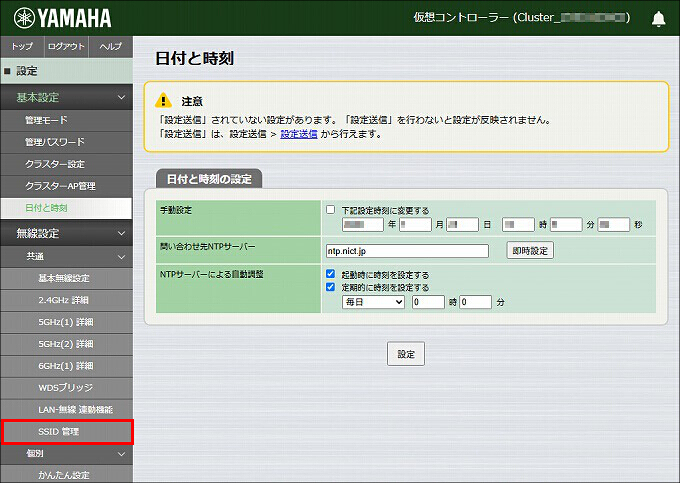Image resolution: width=680 pixels, height=483 pixels.
Task: Click the seconds input field
Action: [614, 225]
